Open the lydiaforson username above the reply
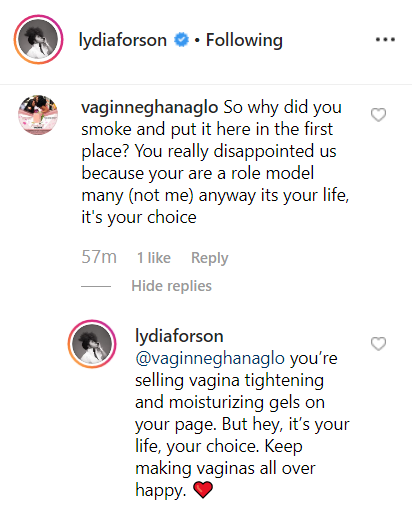The width and height of the screenshot is (412, 506). pos(179,336)
